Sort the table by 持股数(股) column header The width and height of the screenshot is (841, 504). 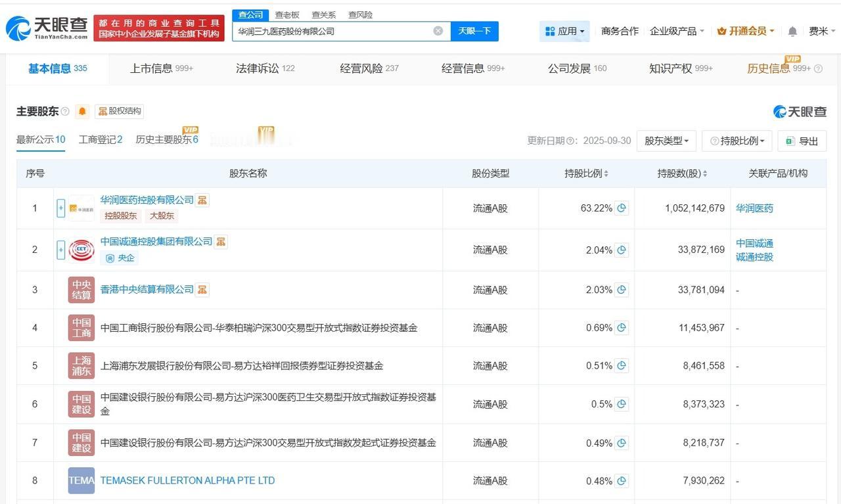click(x=682, y=173)
